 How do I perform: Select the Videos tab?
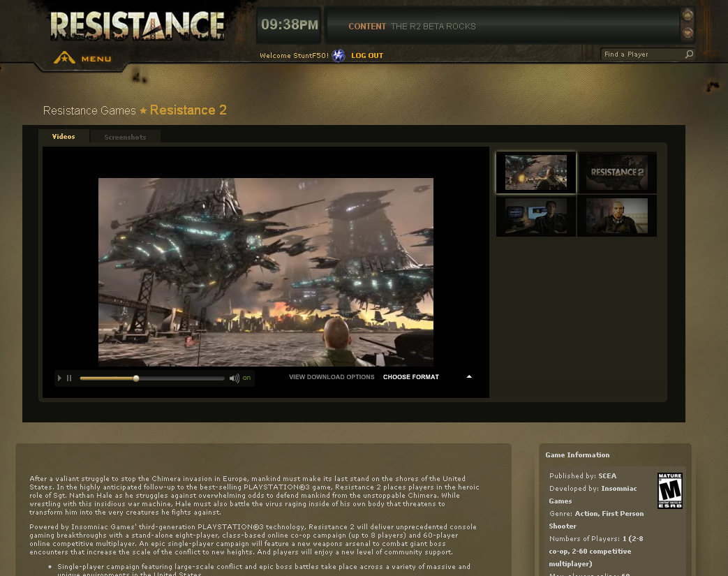pyautogui.click(x=64, y=137)
